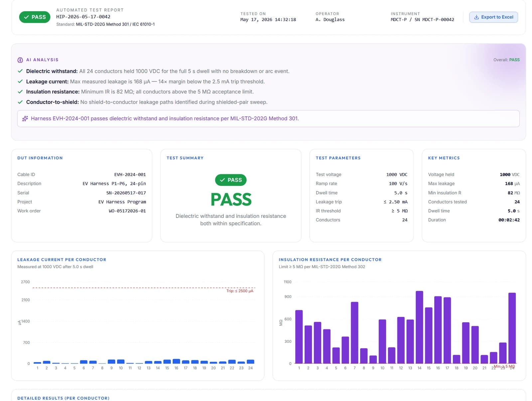Click the checkmark beside Insulation resistance

[x=20, y=92]
